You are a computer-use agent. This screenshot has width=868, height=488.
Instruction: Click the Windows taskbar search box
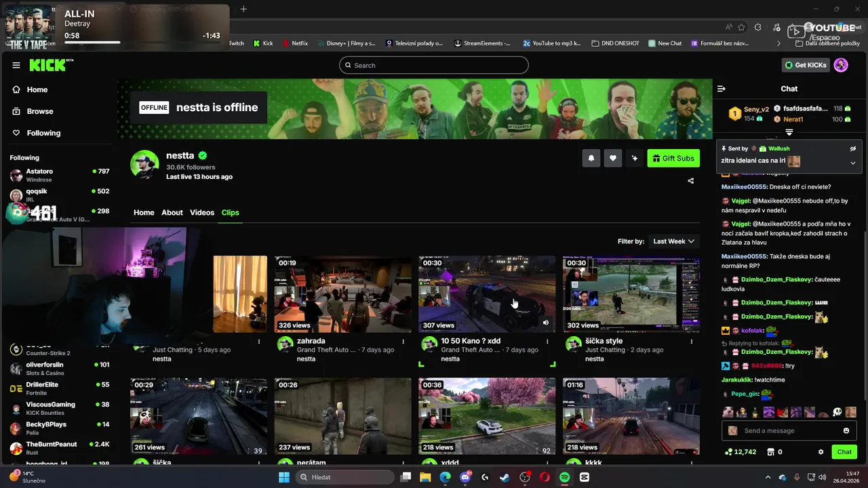point(345,477)
